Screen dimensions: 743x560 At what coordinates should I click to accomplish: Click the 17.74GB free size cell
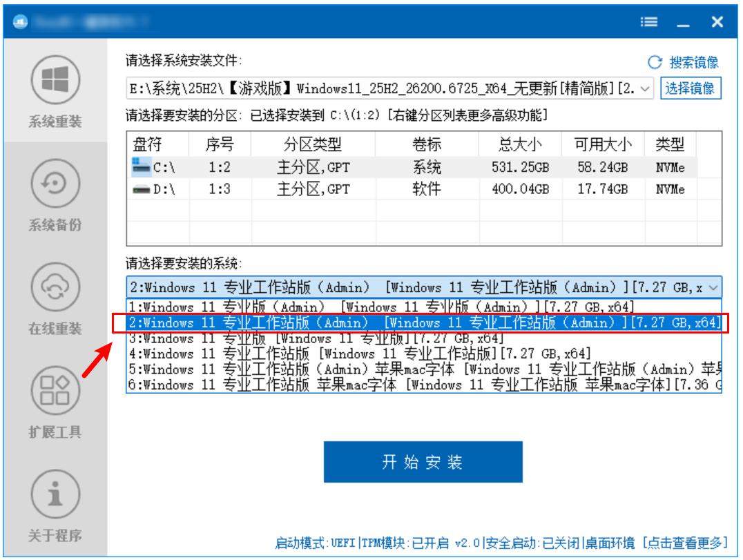602,189
